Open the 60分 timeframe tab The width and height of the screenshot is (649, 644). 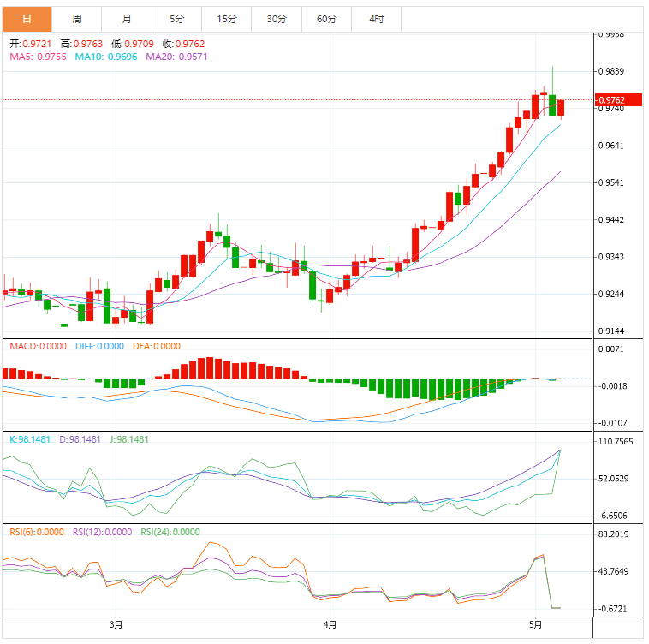click(x=326, y=18)
